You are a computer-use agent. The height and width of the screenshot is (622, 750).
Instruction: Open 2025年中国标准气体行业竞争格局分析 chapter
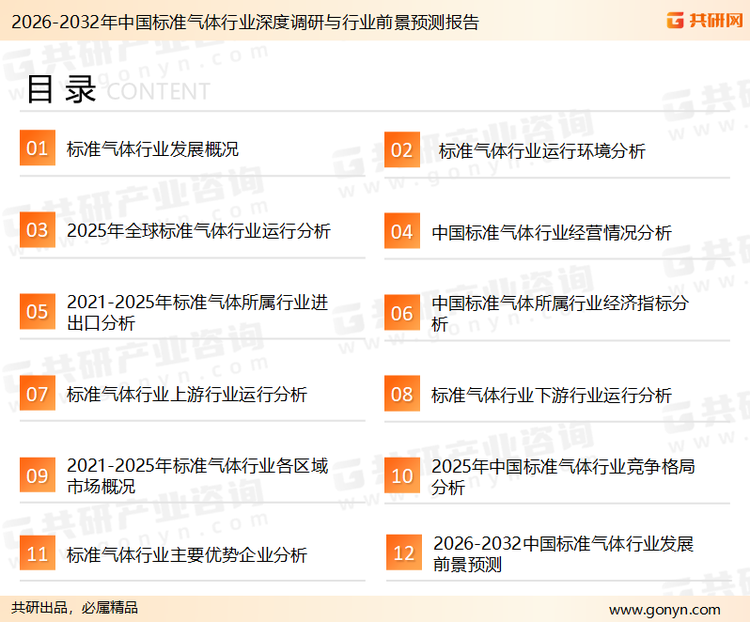click(x=563, y=476)
